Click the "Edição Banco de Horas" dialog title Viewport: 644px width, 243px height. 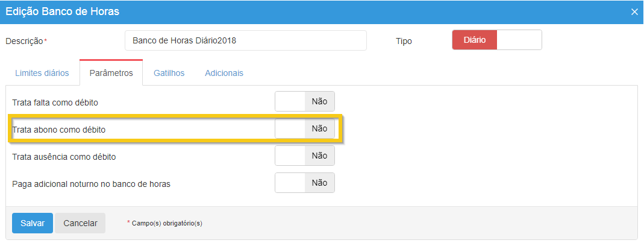(x=62, y=11)
